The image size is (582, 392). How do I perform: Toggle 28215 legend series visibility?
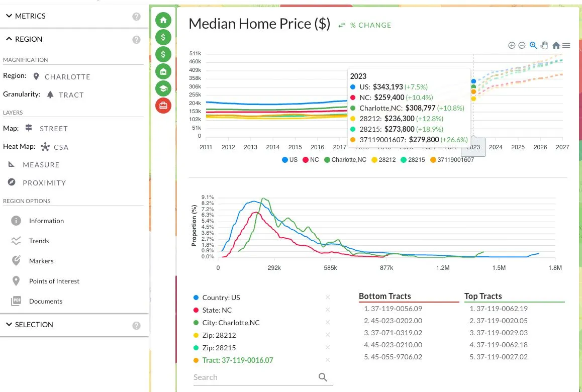coord(413,160)
